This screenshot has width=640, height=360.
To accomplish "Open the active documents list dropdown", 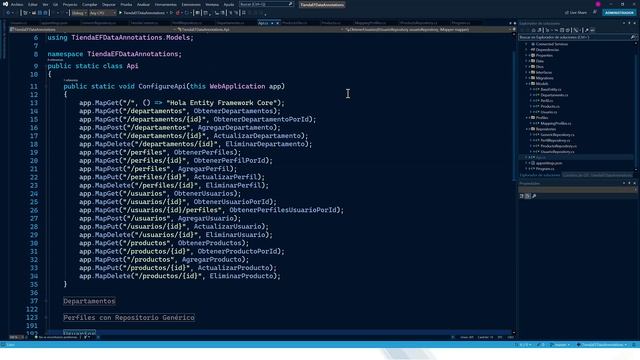I will coord(510,23).
